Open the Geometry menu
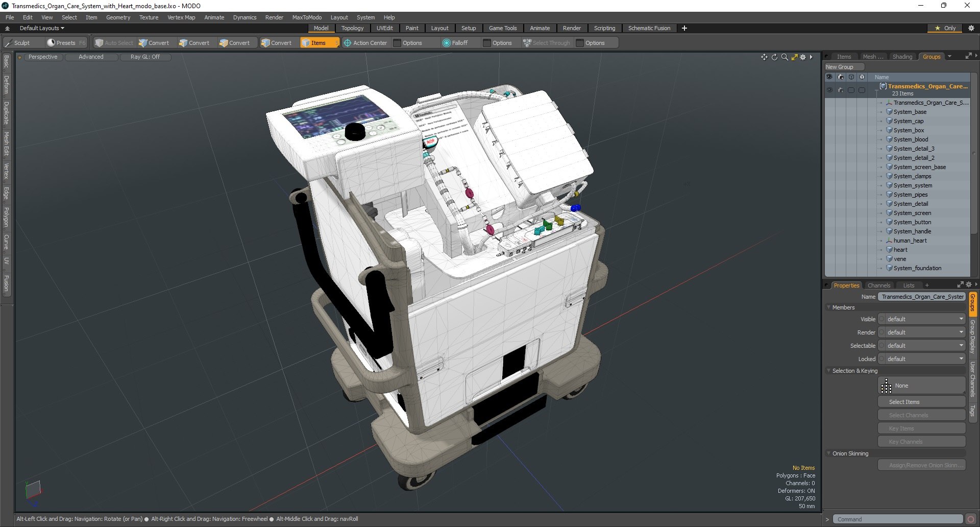The image size is (980, 527). coord(118,17)
